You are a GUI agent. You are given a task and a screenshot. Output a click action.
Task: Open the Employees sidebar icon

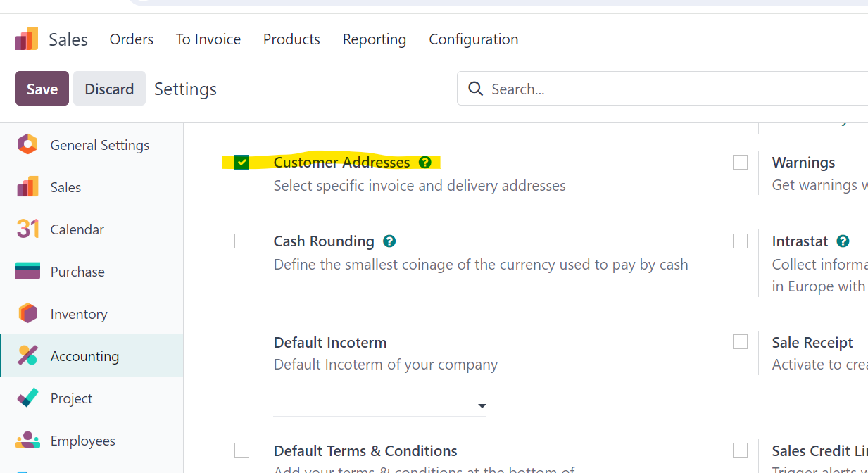[27, 441]
